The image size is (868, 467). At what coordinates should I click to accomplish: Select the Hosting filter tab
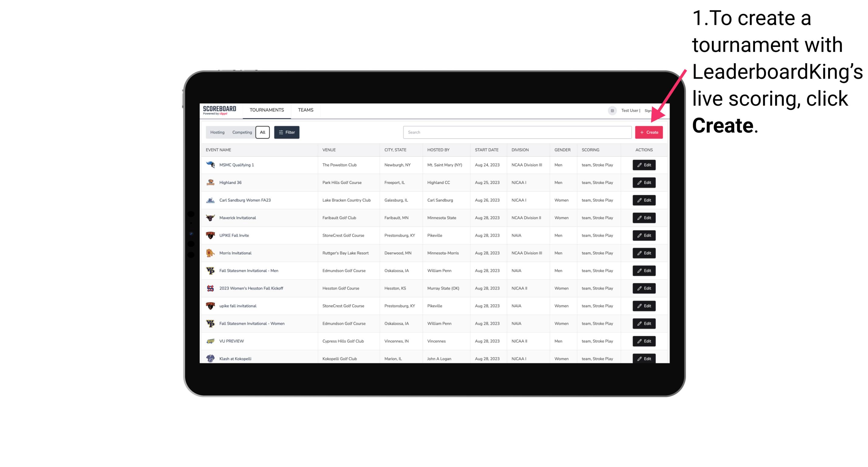tap(217, 132)
